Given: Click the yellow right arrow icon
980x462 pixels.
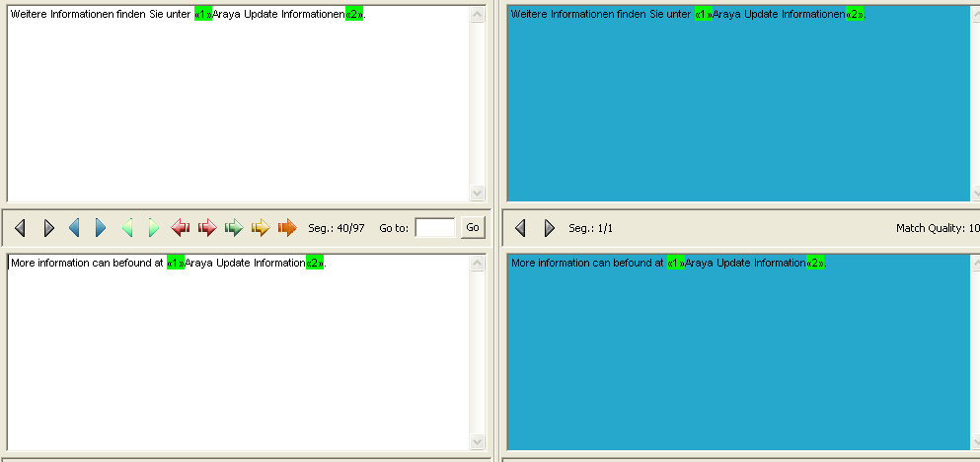Looking at the screenshot, I should pos(261,228).
